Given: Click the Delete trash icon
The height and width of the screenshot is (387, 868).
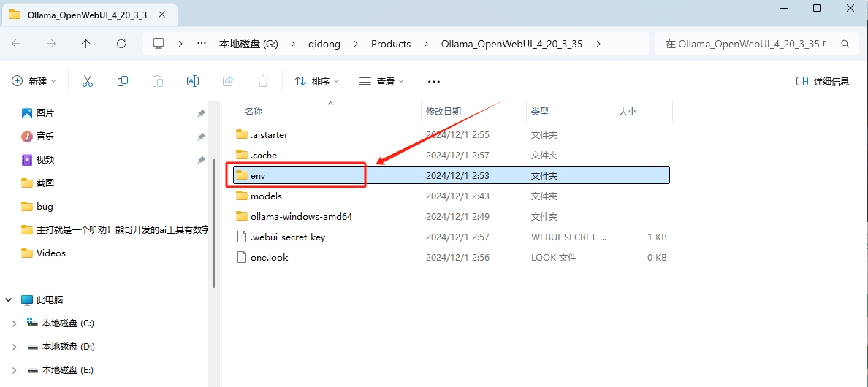Looking at the screenshot, I should [263, 81].
